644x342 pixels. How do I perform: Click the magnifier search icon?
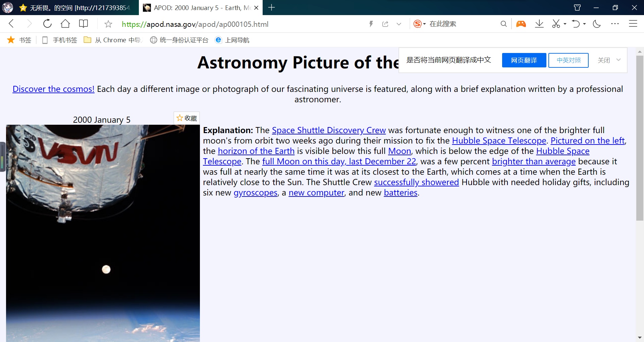pyautogui.click(x=503, y=24)
